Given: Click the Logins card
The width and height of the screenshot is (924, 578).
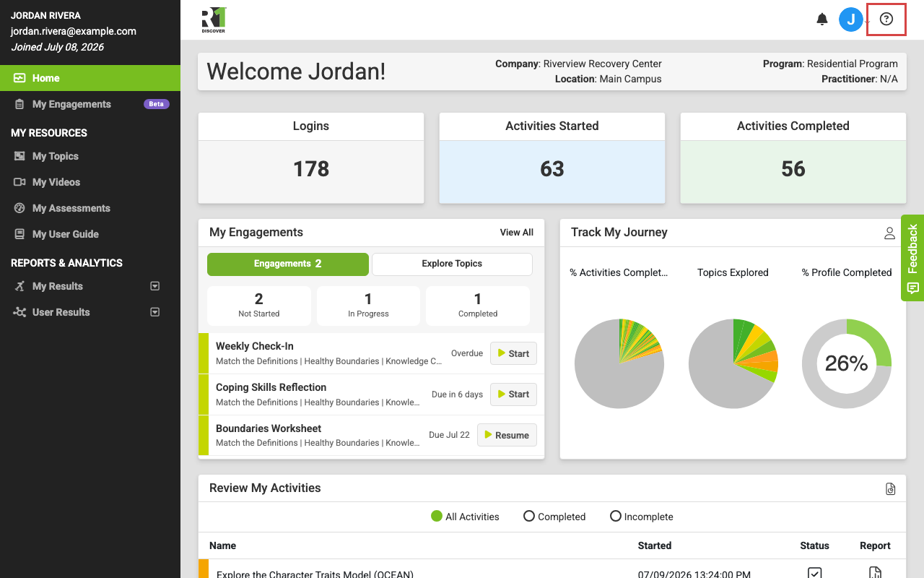Looking at the screenshot, I should tap(311, 158).
